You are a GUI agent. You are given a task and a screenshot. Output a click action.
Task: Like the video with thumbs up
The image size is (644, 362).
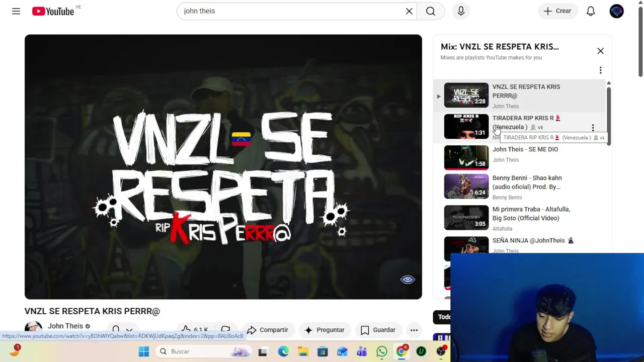click(196, 330)
